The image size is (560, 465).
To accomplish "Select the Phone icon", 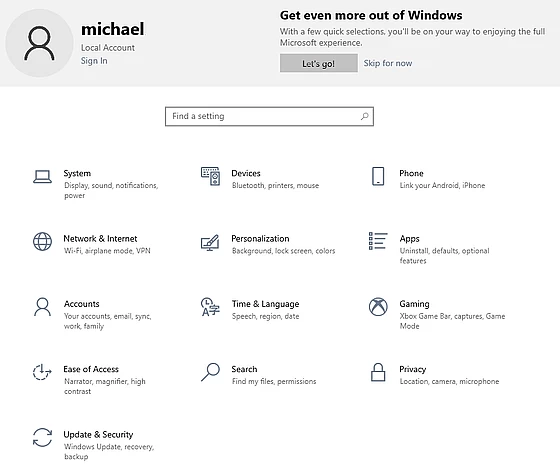I will tap(378, 176).
